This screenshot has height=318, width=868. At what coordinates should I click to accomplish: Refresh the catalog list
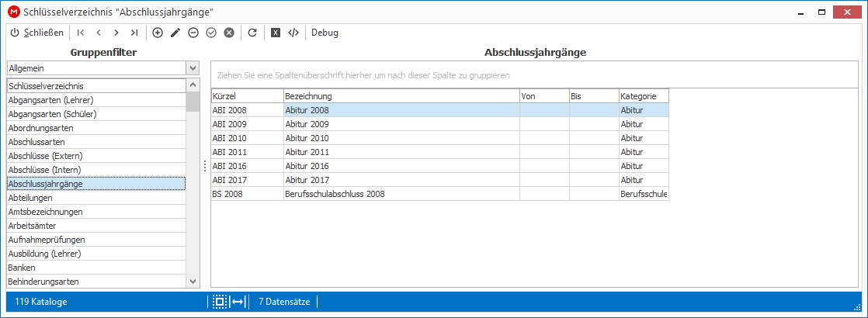[x=252, y=33]
